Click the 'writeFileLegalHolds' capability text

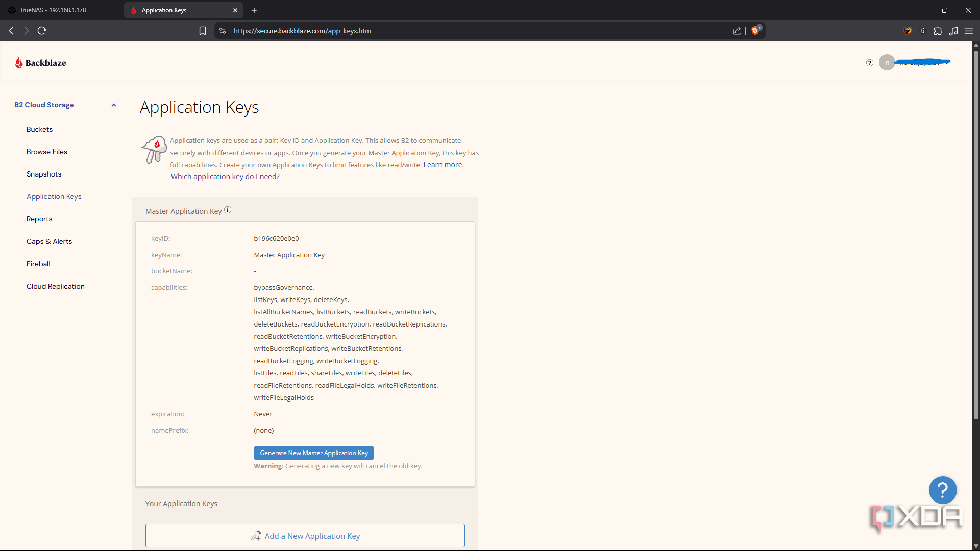284,397
